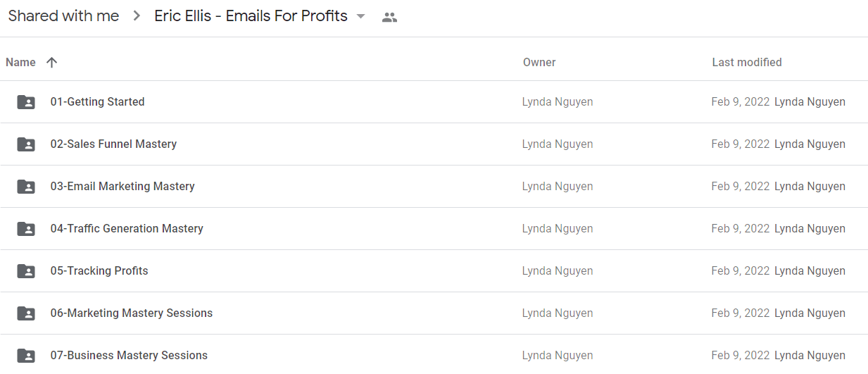Click the shared folder icon for 01-Getting Started
The height and width of the screenshot is (374, 868).
[26, 102]
